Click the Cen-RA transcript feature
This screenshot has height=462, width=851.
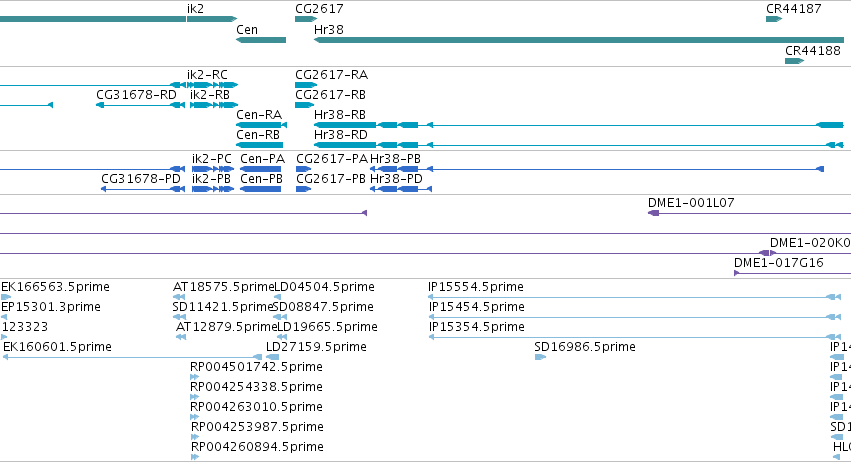(261, 125)
